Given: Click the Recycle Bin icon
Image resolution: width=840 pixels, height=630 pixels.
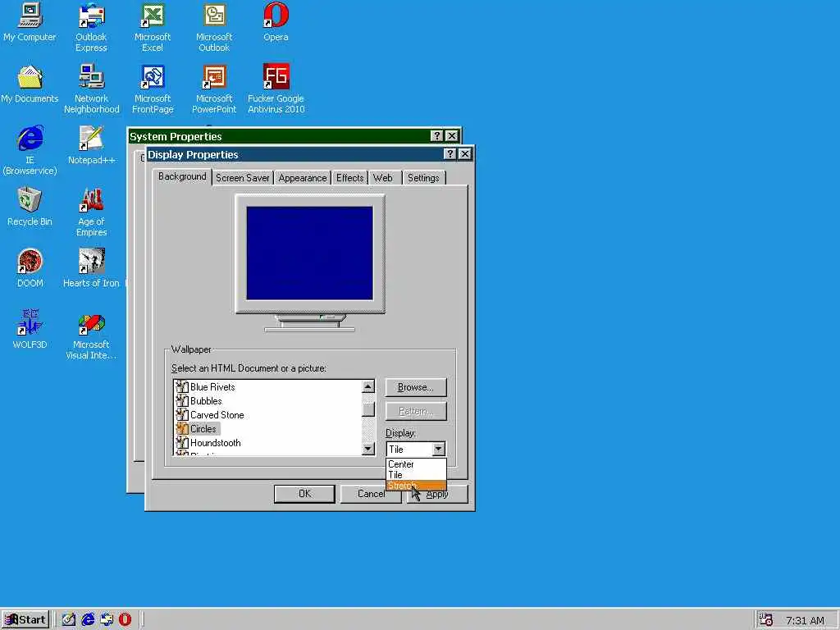Looking at the screenshot, I should click(x=30, y=207).
